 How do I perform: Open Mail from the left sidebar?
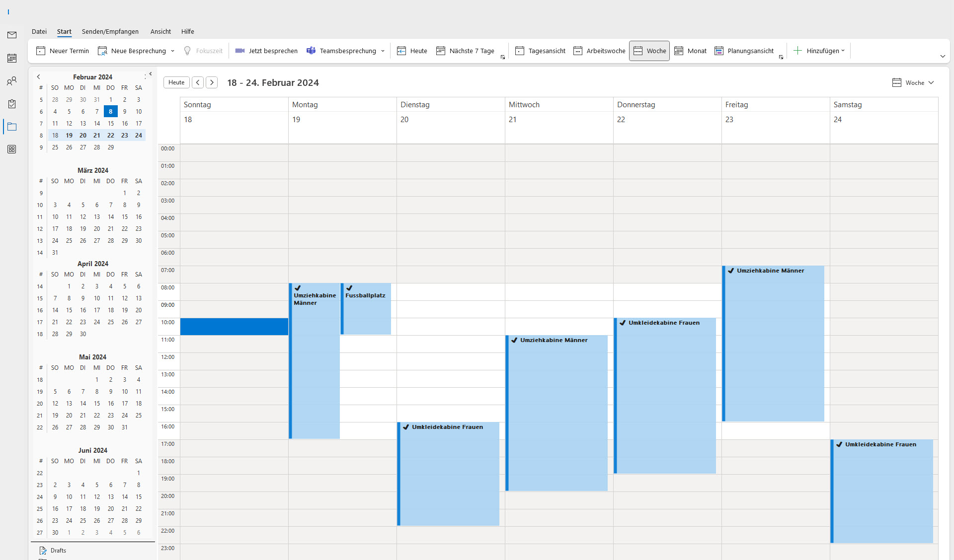click(12, 35)
